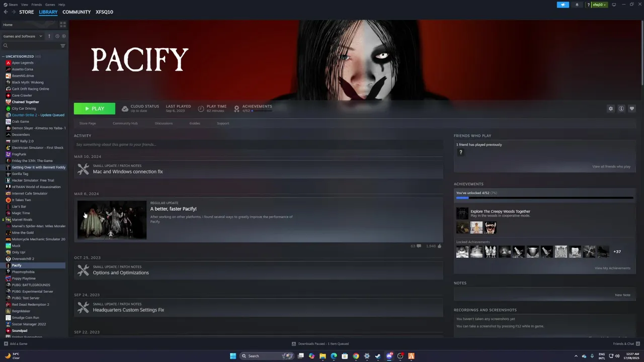
Task: Click View all friends who play
Action: (611, 166)
